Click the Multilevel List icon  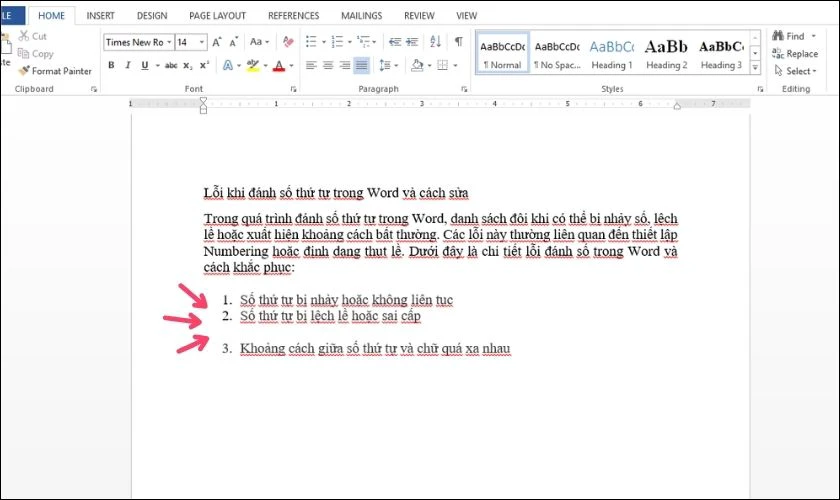pyautogui.click(x=363, y=42)
